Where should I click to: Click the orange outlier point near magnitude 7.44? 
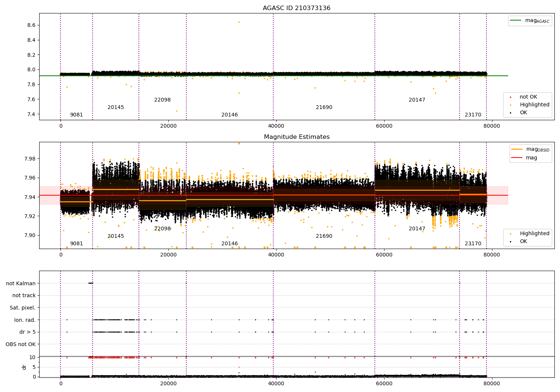(x=177, y=111)
